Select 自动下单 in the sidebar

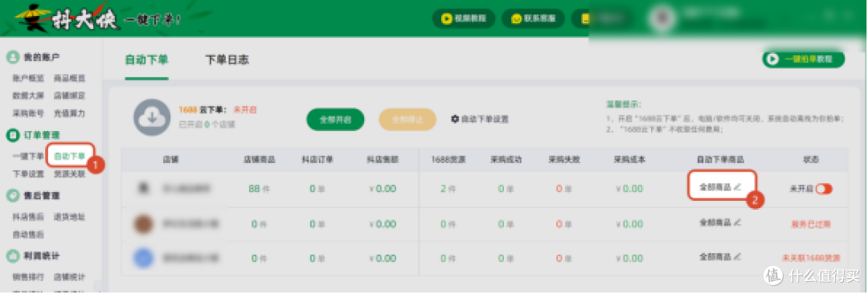coord(70,156)
